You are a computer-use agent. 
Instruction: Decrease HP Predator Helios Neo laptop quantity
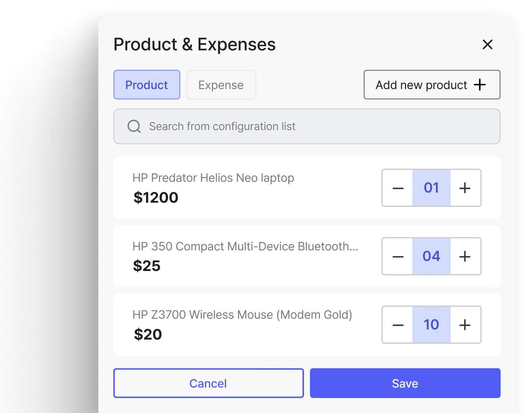click(x=398, y=188)
